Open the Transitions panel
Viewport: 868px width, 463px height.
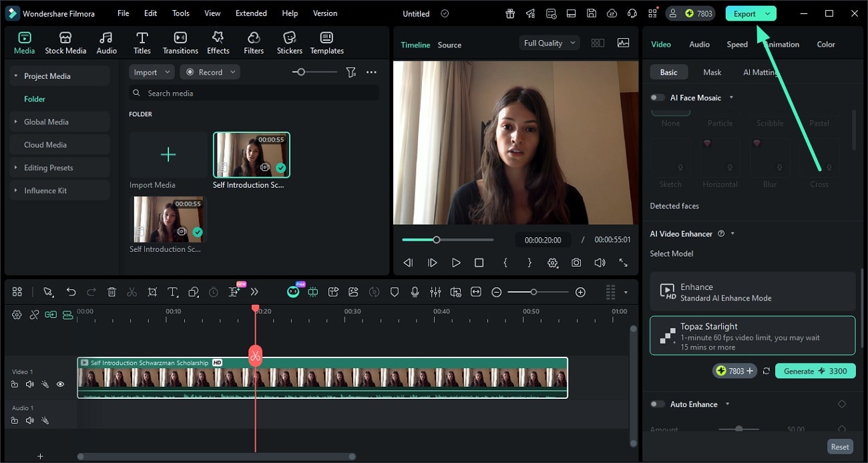180,41
